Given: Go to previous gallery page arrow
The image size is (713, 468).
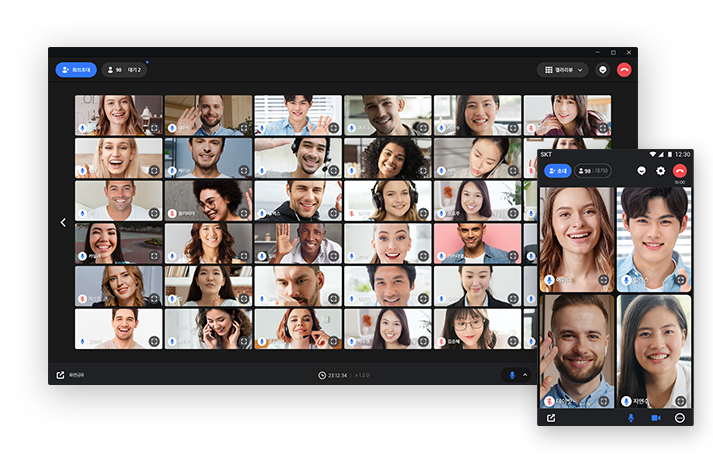Looking at the screenshot, I should click(63, 222).
